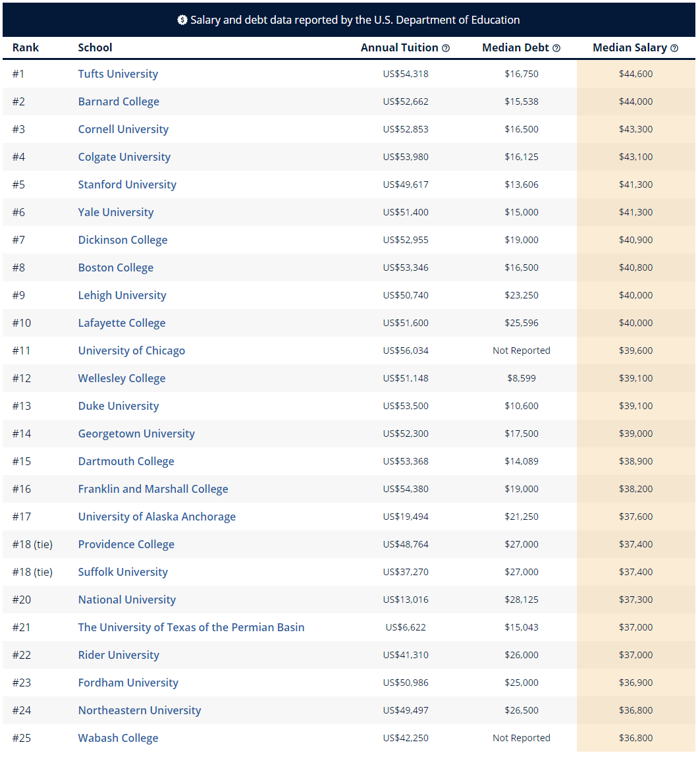Viewport: 700px width, 759px height.
Task: Select Georgetown University link
Action: (136, 434)
